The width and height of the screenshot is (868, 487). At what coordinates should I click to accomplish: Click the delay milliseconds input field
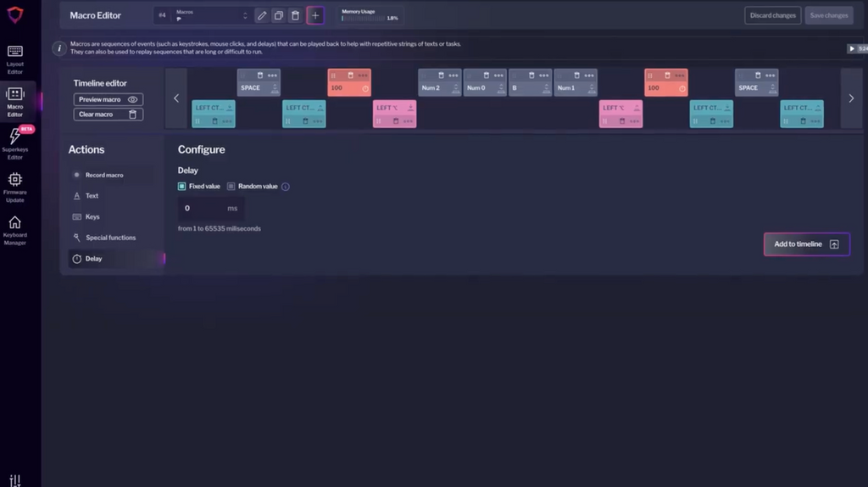tap(203, 208)
